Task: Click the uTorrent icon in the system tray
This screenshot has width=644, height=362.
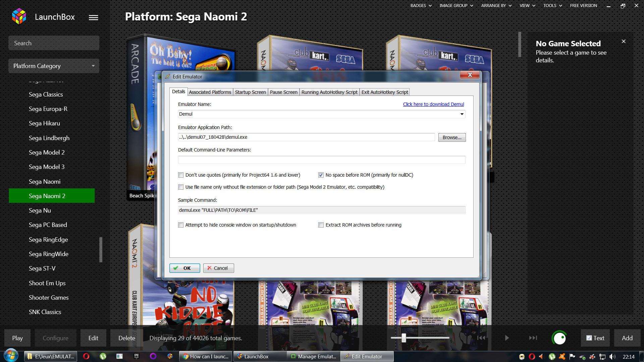Action: click(552, 357)
